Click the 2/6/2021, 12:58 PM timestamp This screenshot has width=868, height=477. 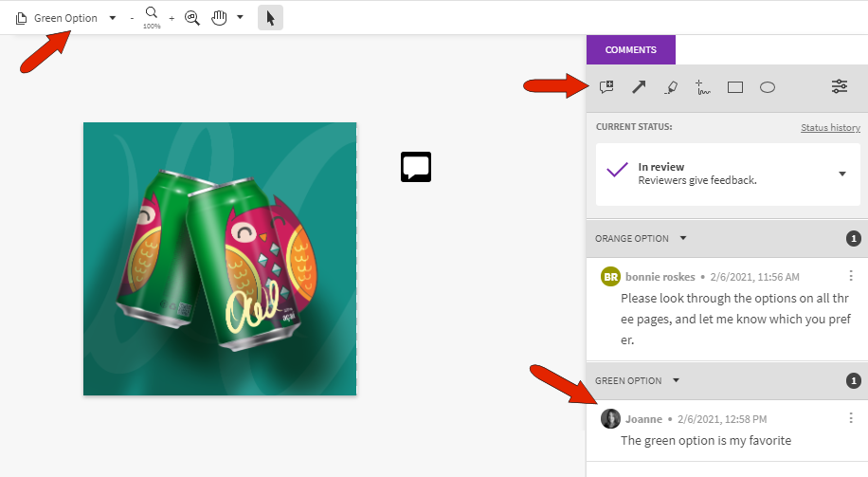click(722, 419)
